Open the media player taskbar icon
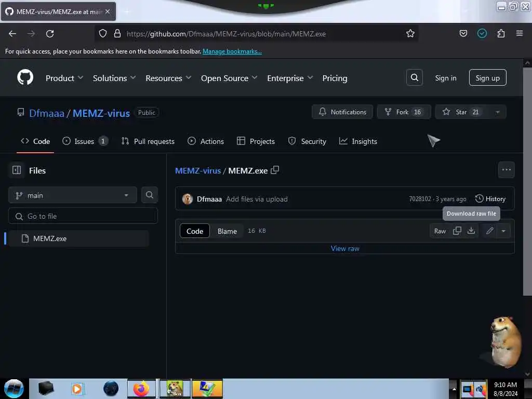This screenshot has height=399, width=532. tap(77, 389)
